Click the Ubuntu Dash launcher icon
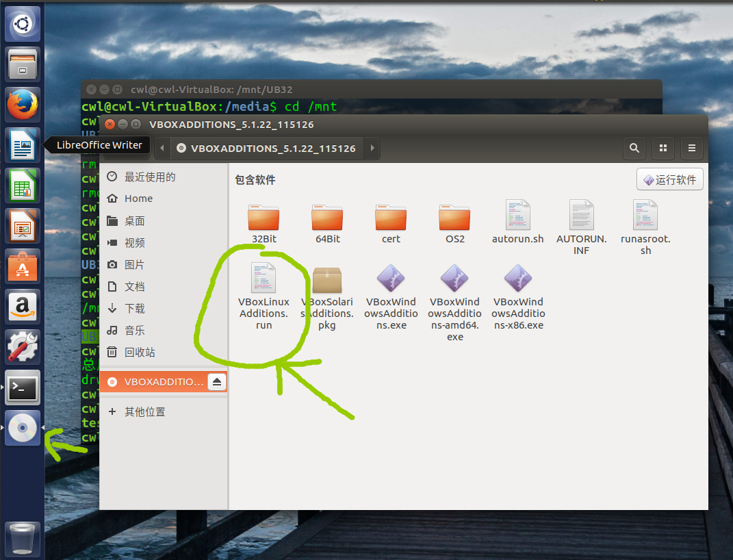733x560 pixels. tap(23, 24)
